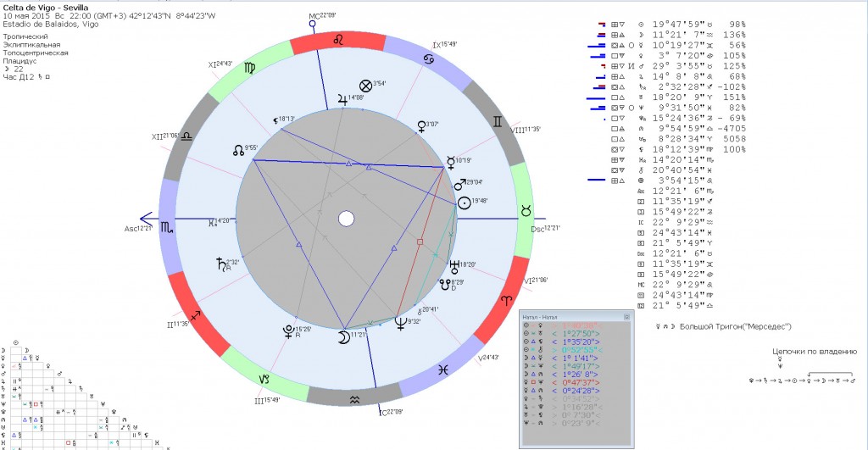Select the Neptune glyph at 9°32'
868x450 pixels.
(x=400, y=321)
